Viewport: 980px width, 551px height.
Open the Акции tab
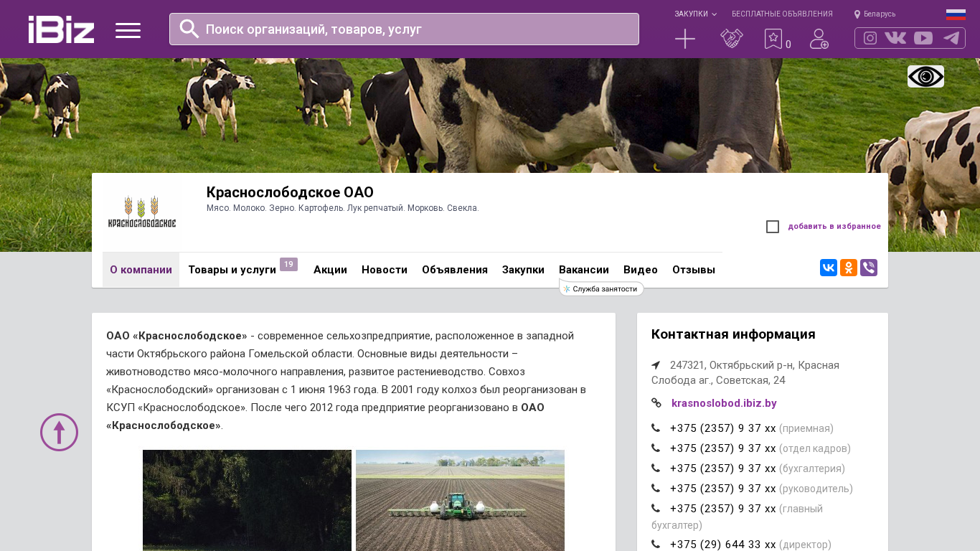coord(330,270)
